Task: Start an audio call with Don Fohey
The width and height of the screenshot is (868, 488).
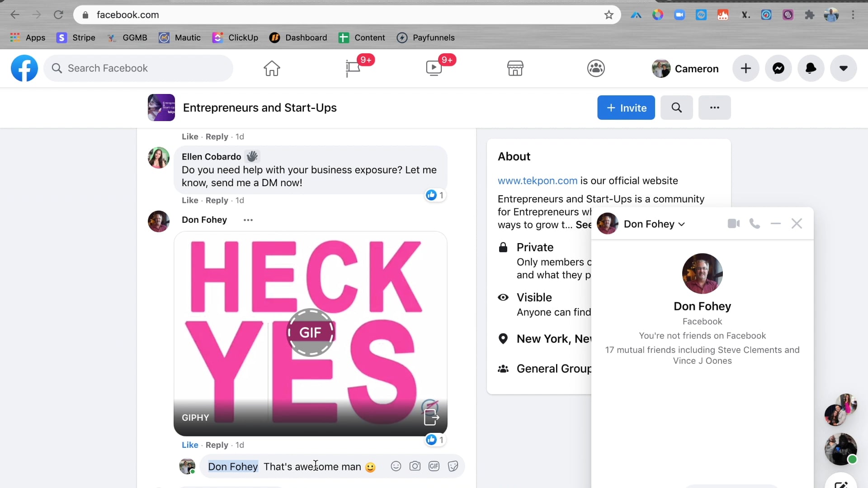Action: tap(755, 224)
